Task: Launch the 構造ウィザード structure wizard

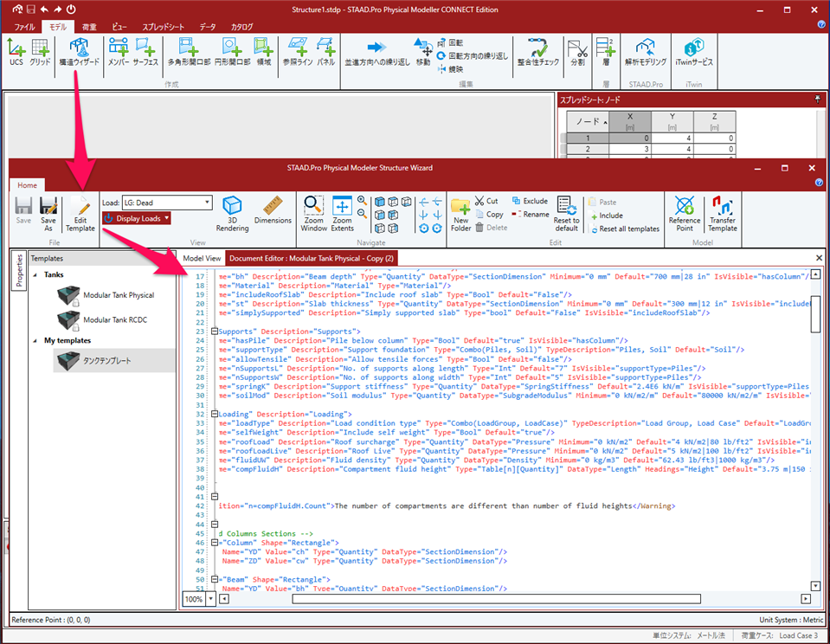Action: (79, 52)
